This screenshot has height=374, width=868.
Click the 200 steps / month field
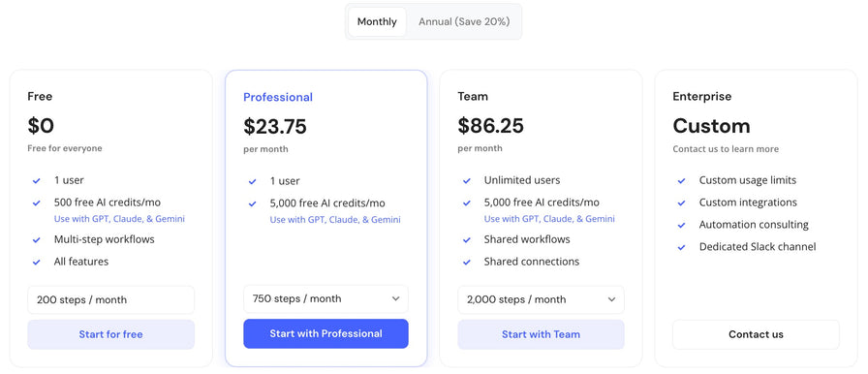pyautogui.click(x=110, y=299)
